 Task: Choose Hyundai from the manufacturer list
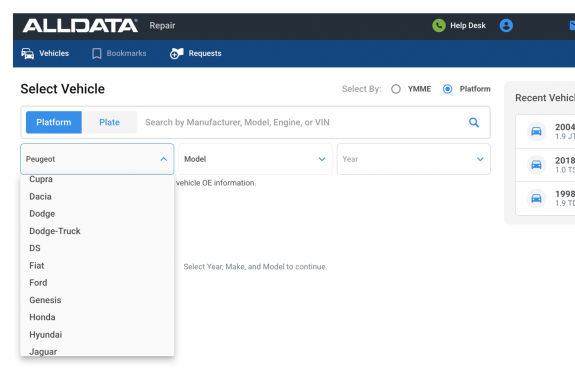tap(97, 335)
